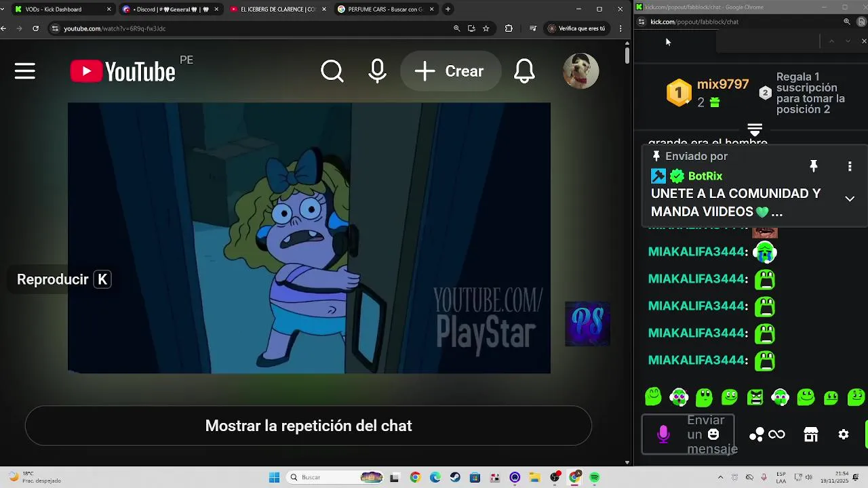Switch to the Discord General tab
The height and width of the screenshot is (488, 868).
click(x=170, y=9)
